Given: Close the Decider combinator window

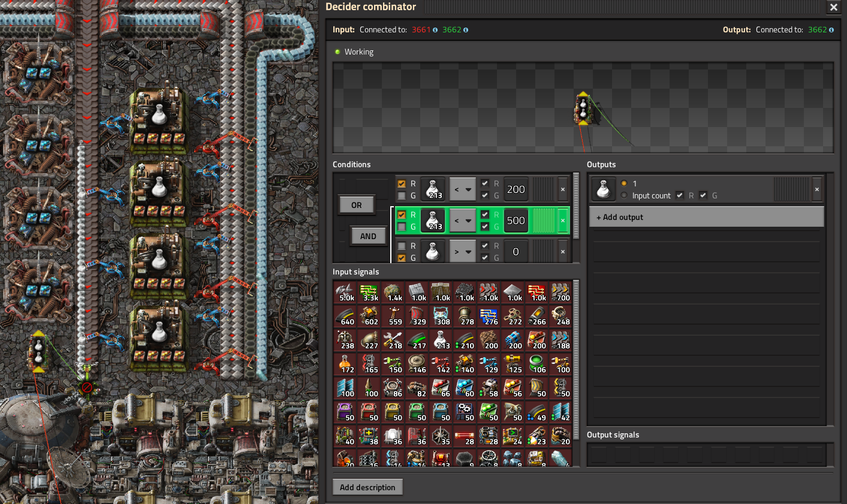Looking at the screenshot, I should click(833, 7).
